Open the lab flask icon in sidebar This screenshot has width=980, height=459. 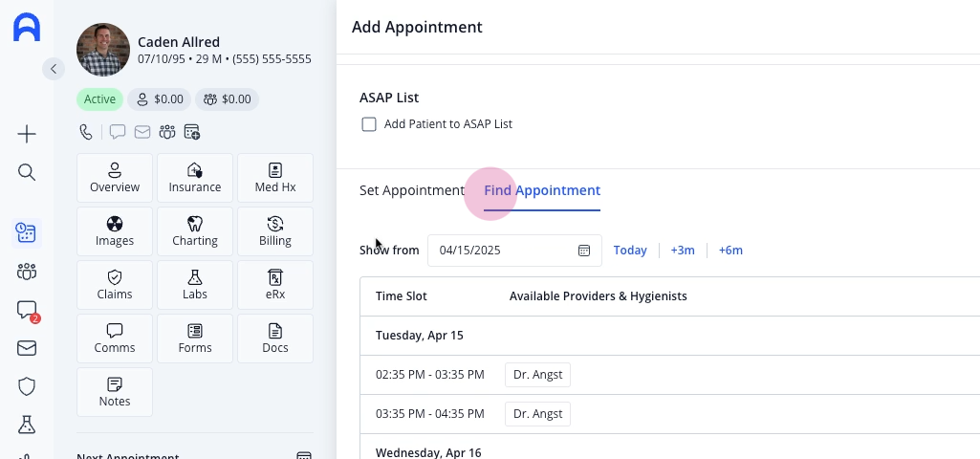click(x=27, y=426)
